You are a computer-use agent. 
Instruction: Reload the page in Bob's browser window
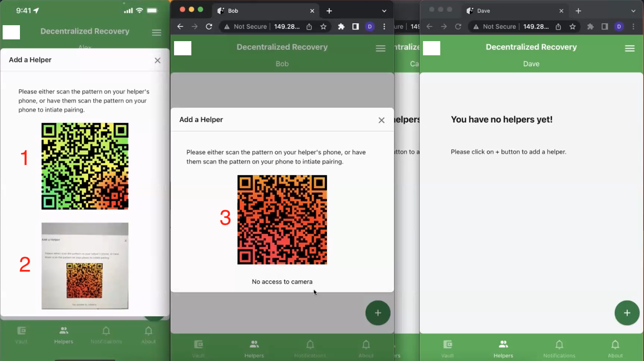point(209,27)
